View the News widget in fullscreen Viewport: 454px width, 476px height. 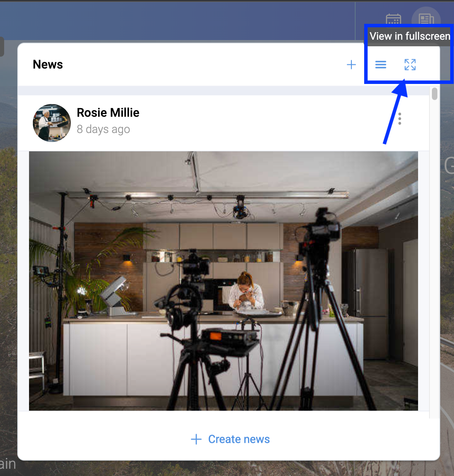(410, 65)
